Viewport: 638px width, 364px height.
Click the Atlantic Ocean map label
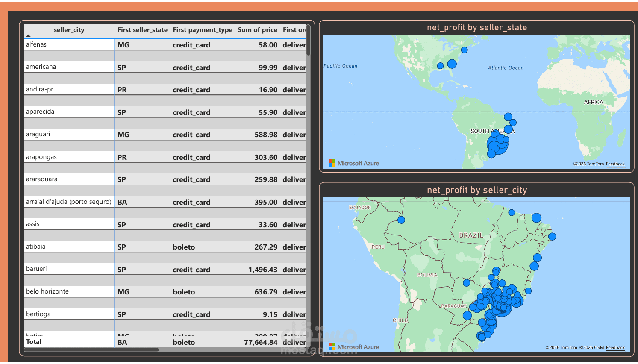(506, 68)
